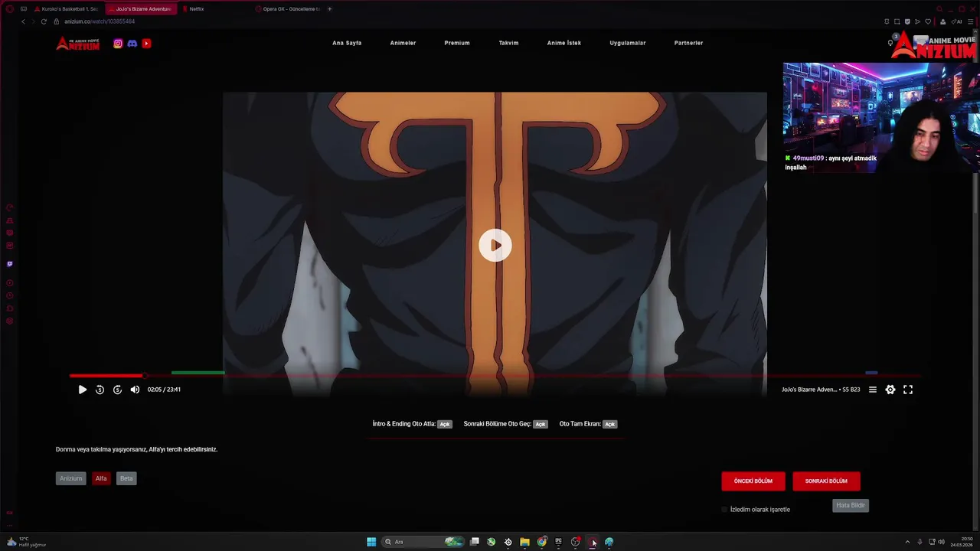Open the Opera GX menu logo
The image size is (980, 551).
[10, 9]
